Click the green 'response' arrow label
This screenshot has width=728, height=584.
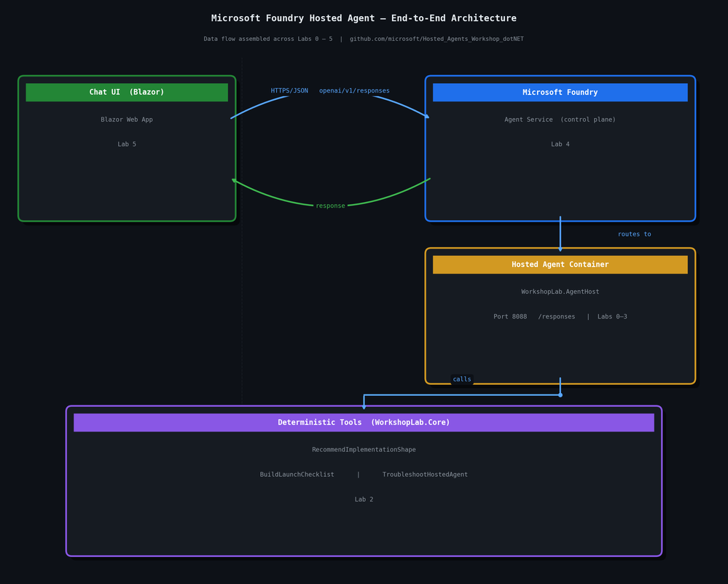[331, 206]
